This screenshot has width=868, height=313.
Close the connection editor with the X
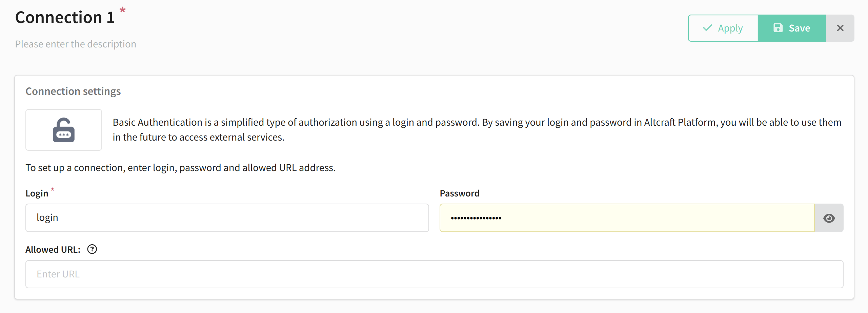click(x=840, y=28)
